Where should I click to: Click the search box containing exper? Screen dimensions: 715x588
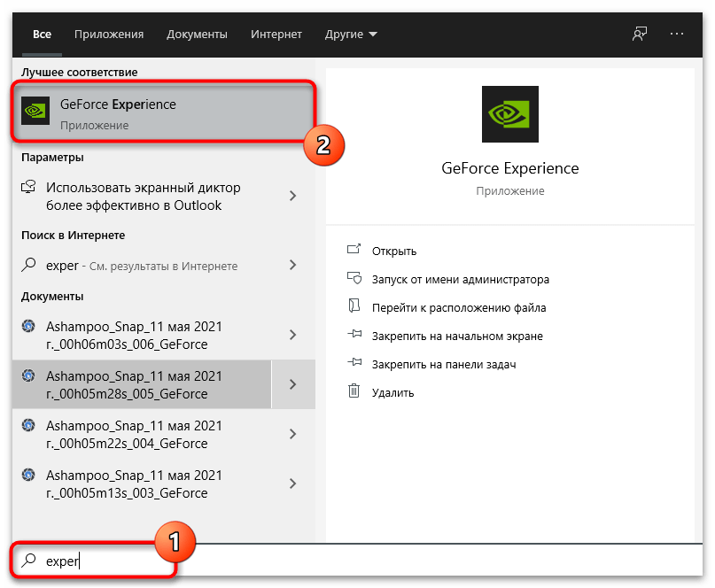coord(358,561)
